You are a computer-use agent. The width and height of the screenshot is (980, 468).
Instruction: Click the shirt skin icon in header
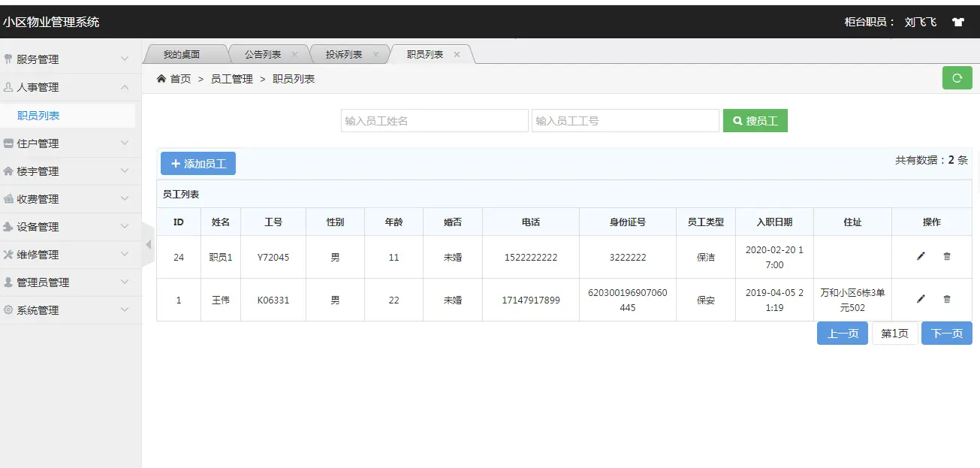point(957,22)
